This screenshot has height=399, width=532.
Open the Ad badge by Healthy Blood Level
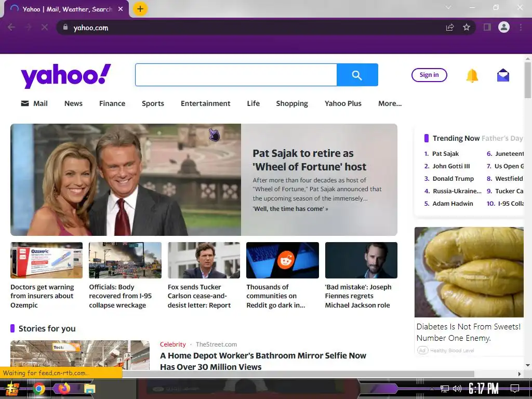[422, 351]
